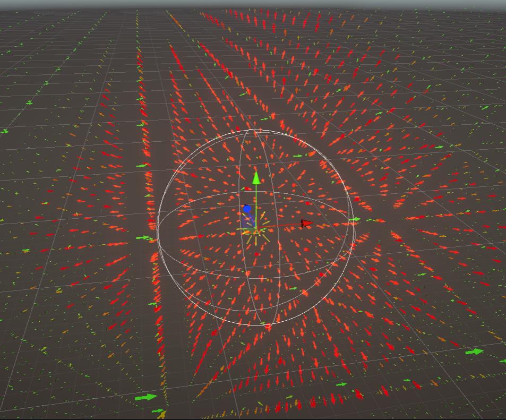The image size is (506, 420).
Task: Grab the red X-axis move arrow
Action: 307,224
